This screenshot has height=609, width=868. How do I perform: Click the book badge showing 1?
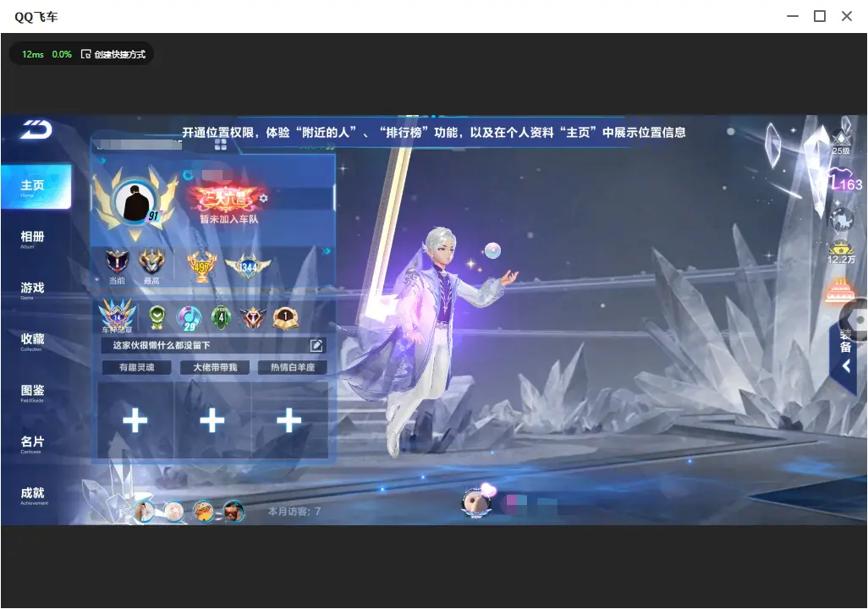pos(286,318)
